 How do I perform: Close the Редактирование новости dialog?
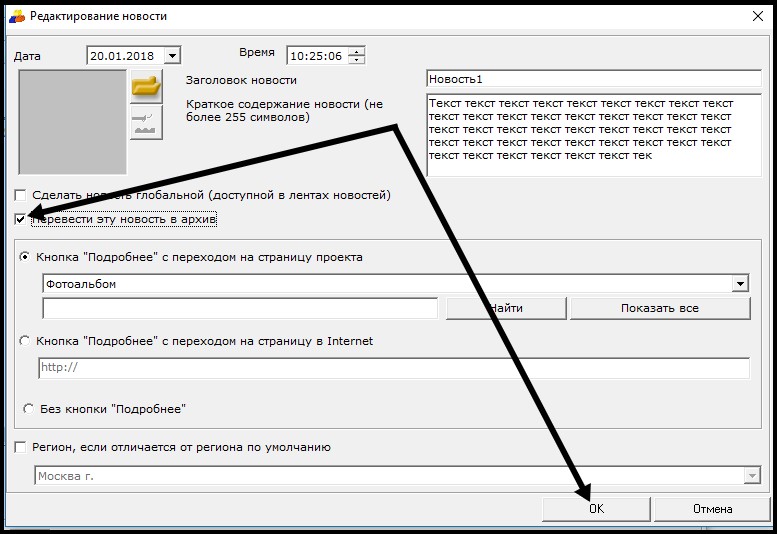coord(755,16)
